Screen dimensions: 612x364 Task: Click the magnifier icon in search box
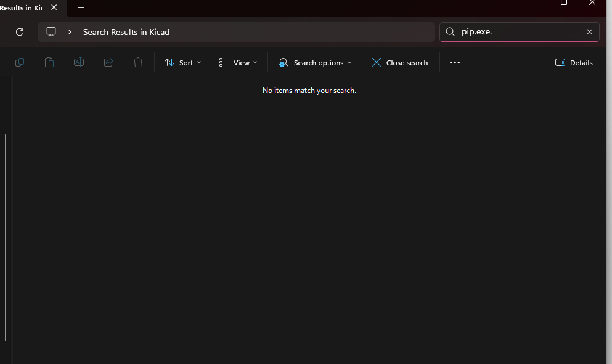click(x=451, y=32)
